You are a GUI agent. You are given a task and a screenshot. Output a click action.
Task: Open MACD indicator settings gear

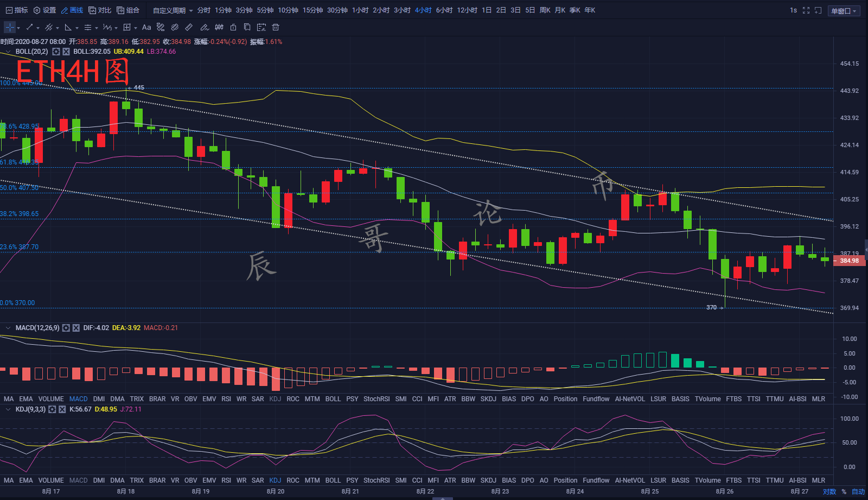pyautogui.click(x=66, y=328)
